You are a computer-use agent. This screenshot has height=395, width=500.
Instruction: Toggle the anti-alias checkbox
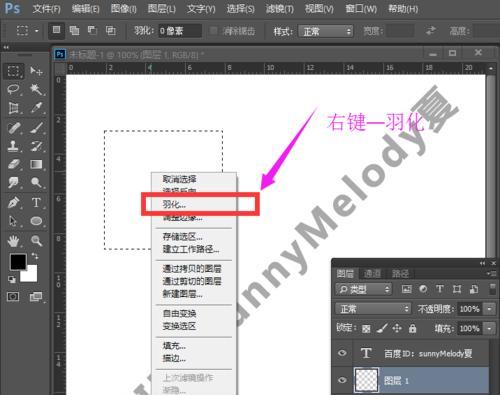(213, 31)
